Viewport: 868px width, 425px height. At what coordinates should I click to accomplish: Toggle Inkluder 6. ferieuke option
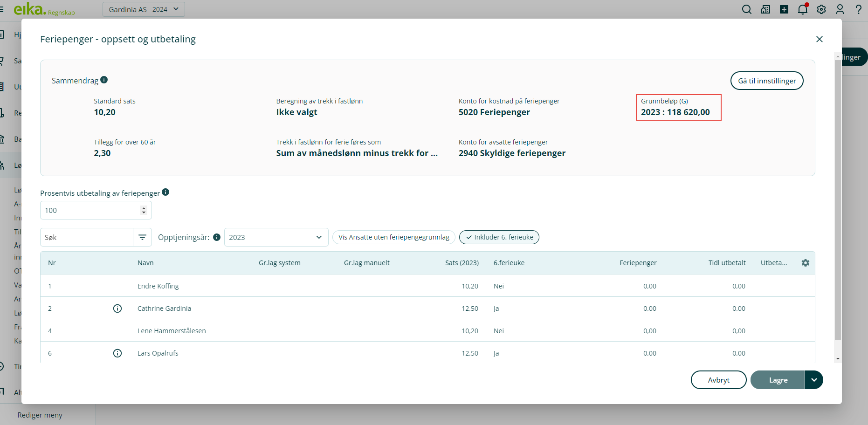pos(499,237)
